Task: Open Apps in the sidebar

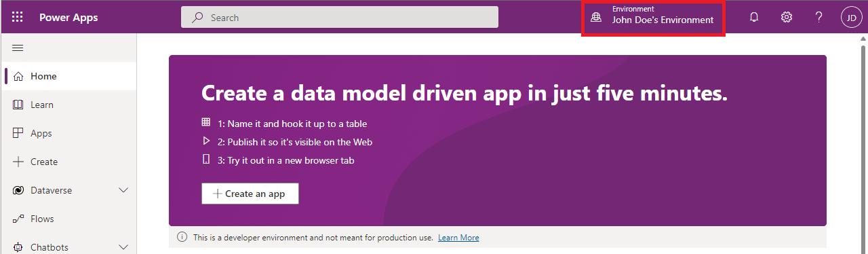Action: 69,133
